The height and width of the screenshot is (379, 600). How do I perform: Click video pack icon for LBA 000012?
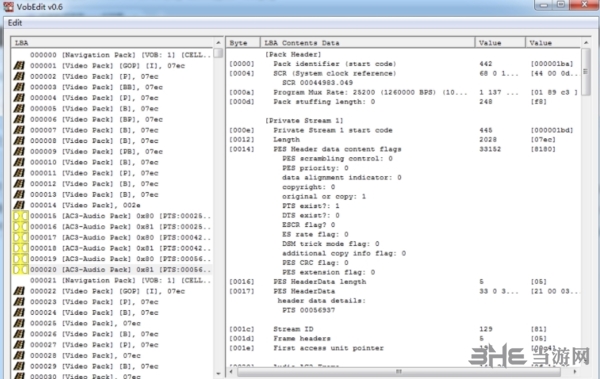(x=19, y=184)
